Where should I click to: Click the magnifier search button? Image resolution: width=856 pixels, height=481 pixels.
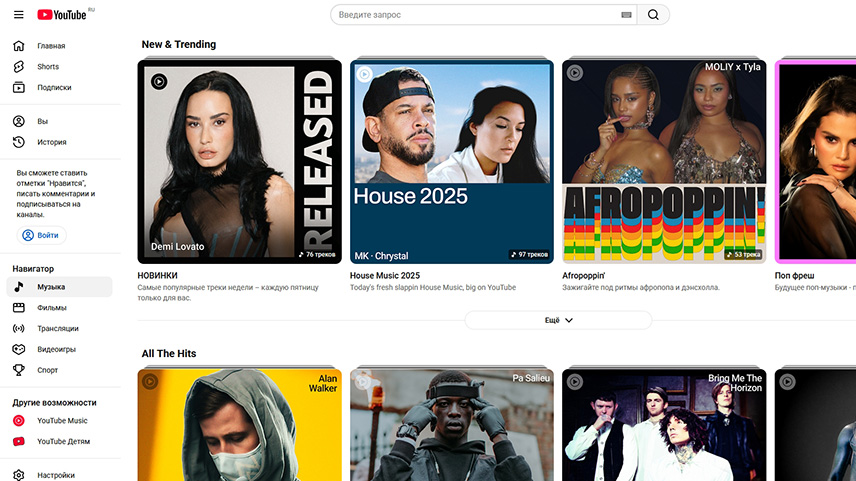point(653,15)
